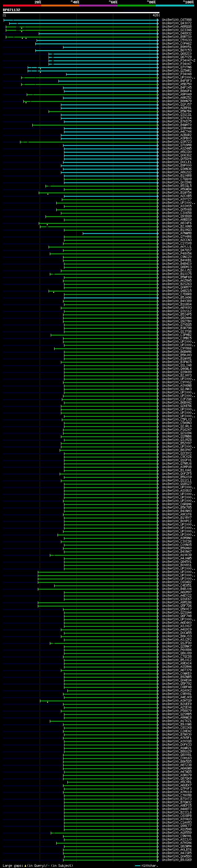Click the UniRef100_A4CT44 label
Screen dimensions: 197x868
[177, 132]
